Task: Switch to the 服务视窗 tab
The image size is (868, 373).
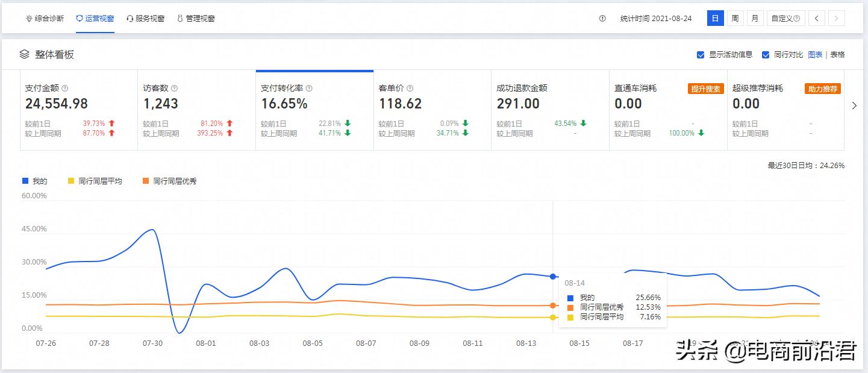Action: pos(145,19)
